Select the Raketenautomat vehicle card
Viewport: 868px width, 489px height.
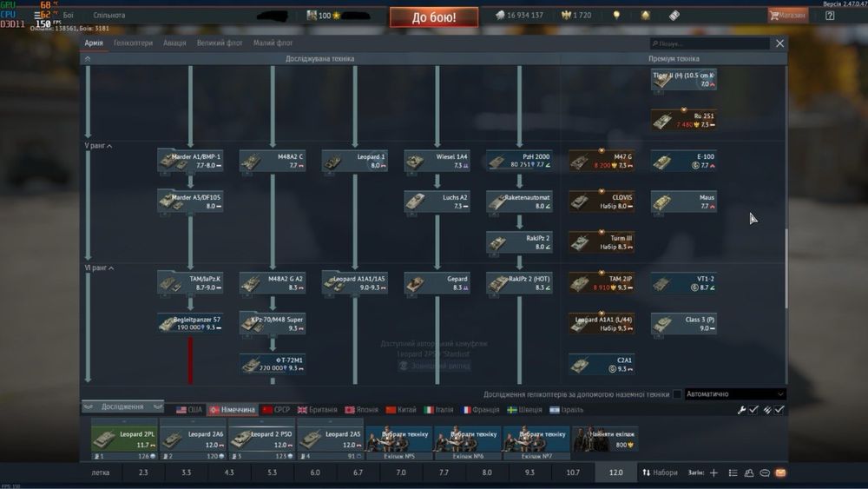point(519,202)
